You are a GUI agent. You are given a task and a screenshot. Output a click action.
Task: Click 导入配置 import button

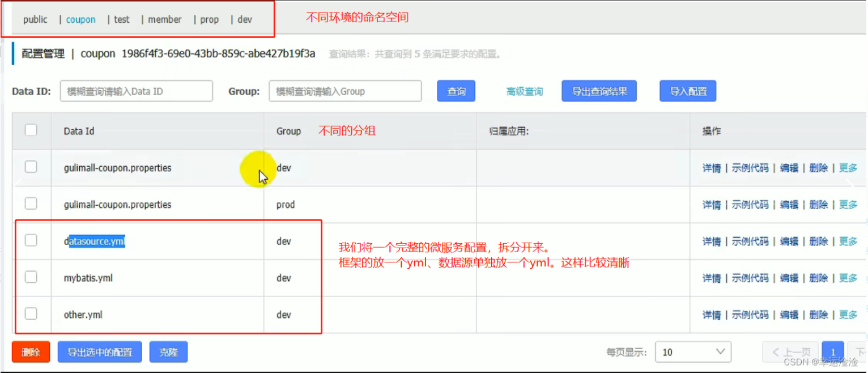[688, 91]
